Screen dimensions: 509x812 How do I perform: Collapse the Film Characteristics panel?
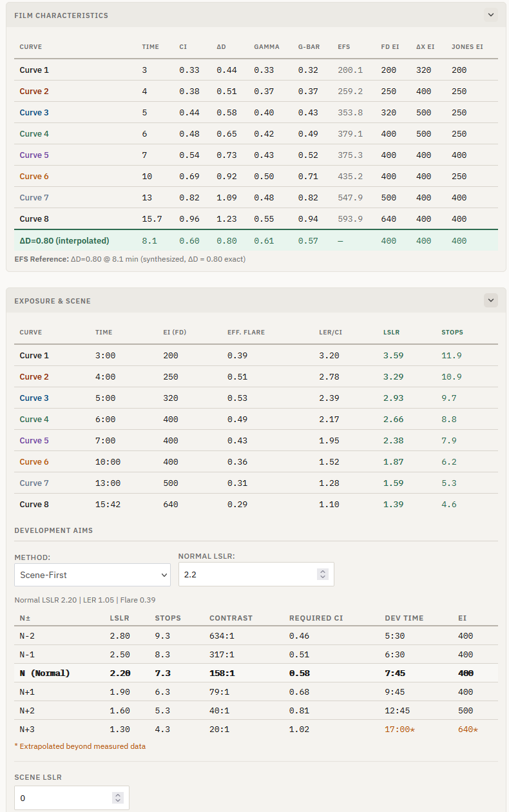(491, 15)
